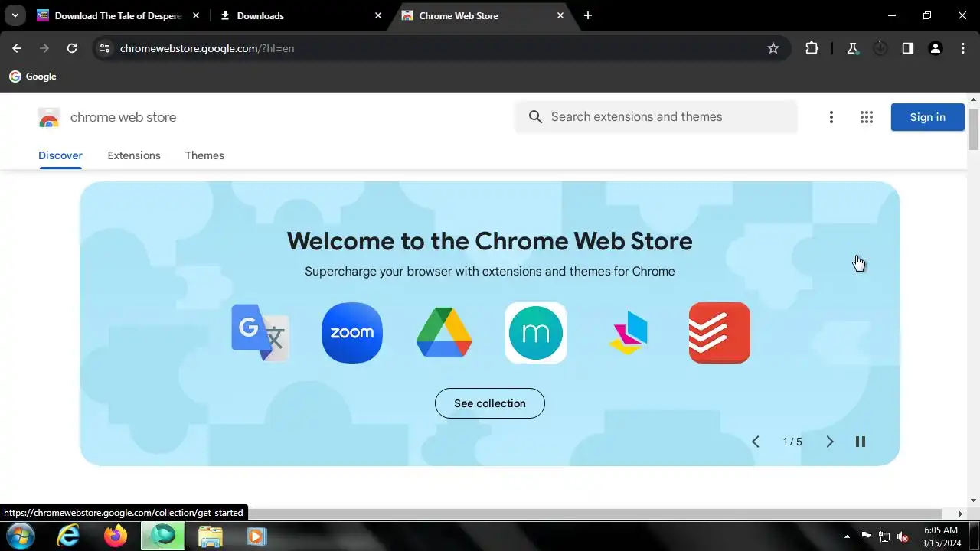Click the address bar URL
This screenshot has width=980, height=551.
[x=207, y=48]
